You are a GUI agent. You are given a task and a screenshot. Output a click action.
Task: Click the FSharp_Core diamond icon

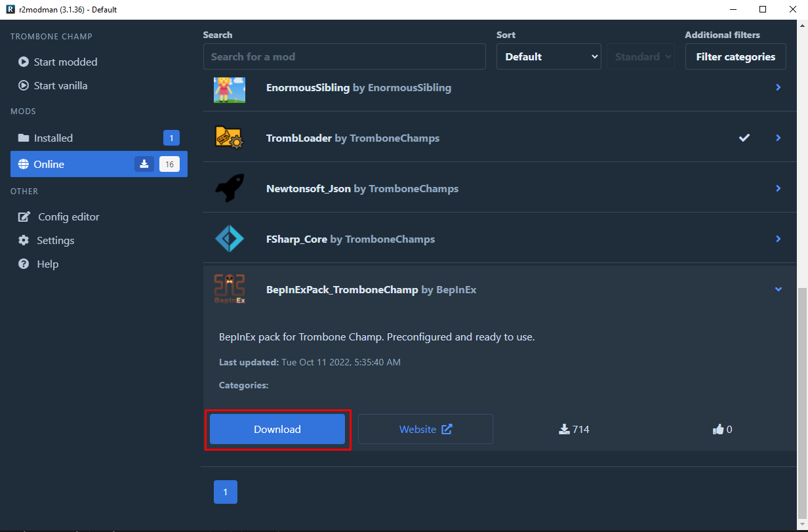[x=230, y=239]
